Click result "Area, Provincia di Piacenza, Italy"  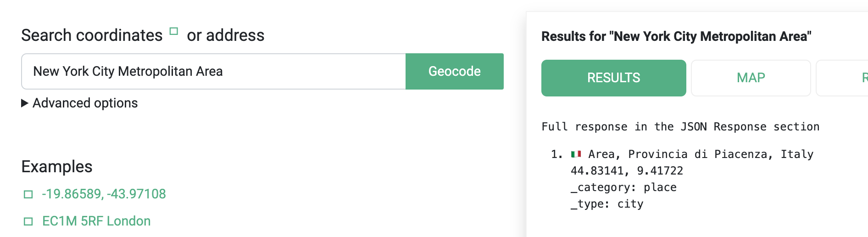(701, 154)
